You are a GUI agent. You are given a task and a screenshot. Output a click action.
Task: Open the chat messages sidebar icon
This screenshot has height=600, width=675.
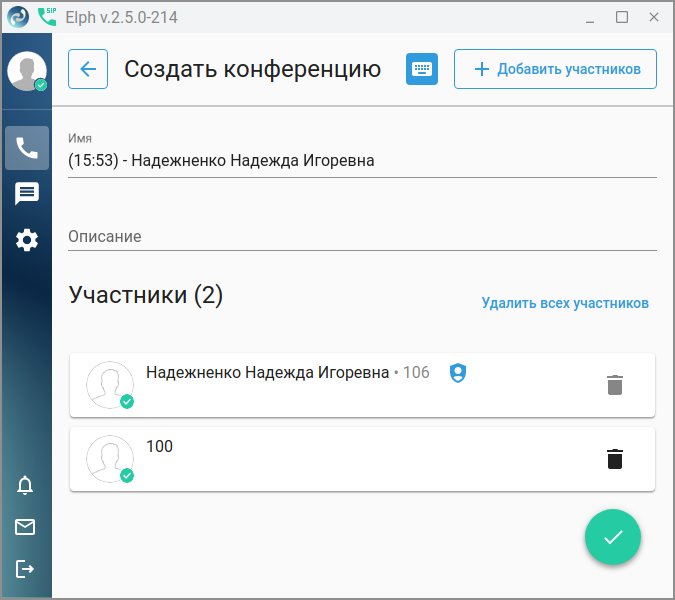(27, 194)
